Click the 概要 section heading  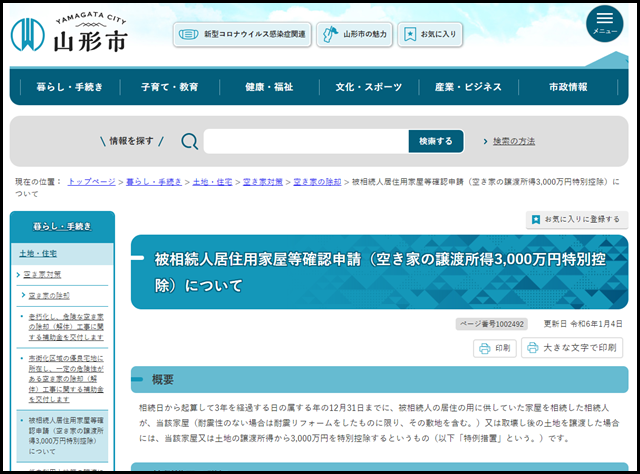[x=162, y=379]
